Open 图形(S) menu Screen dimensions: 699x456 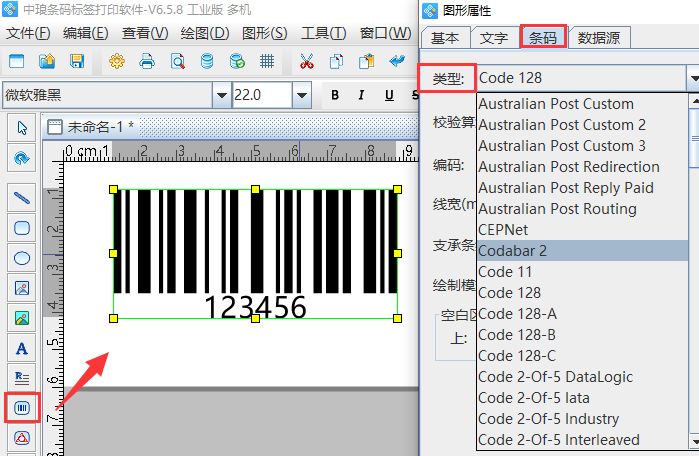coord(264,33)
